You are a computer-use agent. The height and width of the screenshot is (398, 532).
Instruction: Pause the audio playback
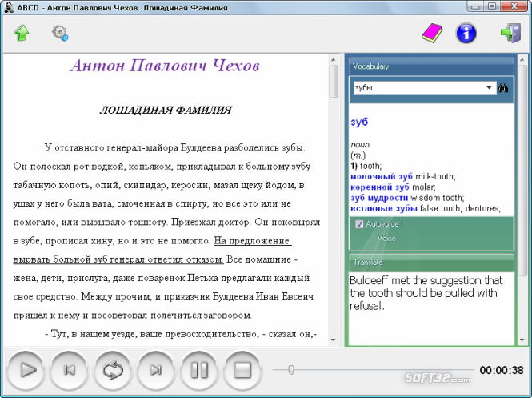click(x=199, y=370)
